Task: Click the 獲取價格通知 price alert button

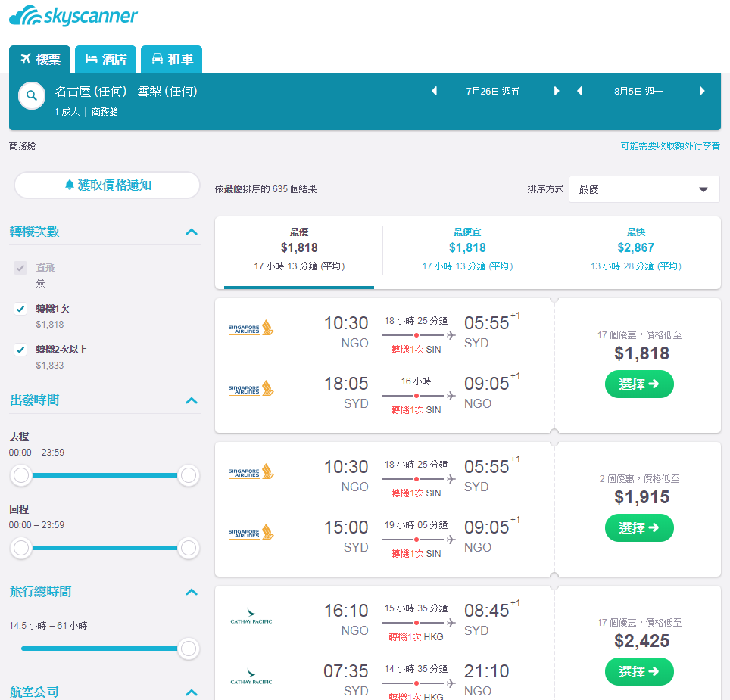Action: click(x=107, y=185)
